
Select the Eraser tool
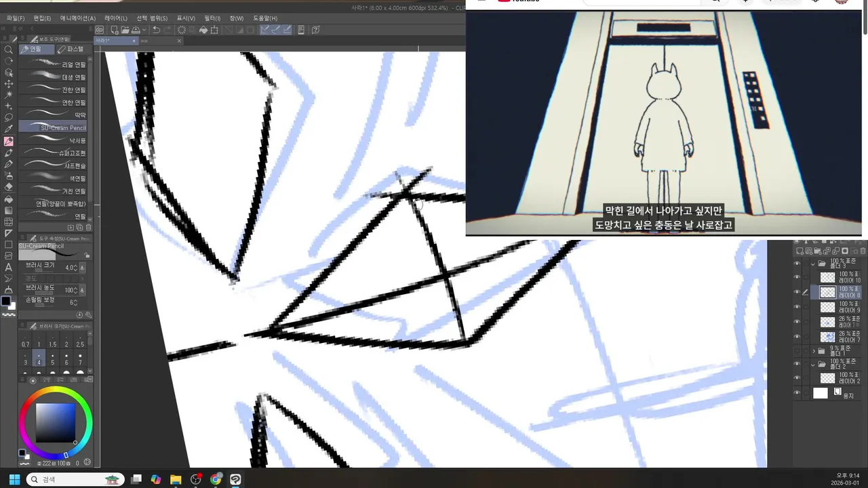pos(8,186)
